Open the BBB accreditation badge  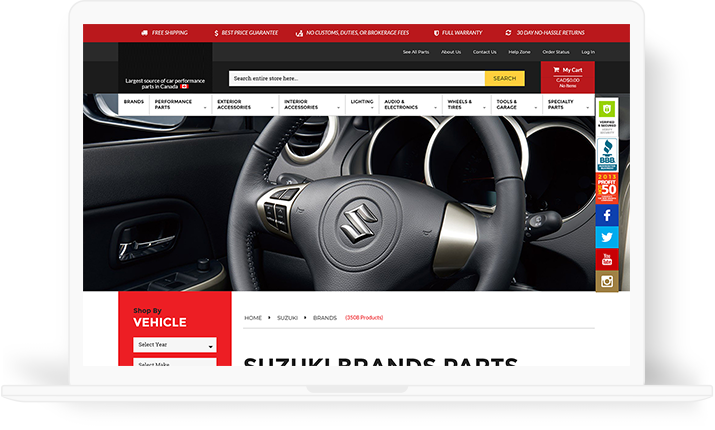pos(607,155)
